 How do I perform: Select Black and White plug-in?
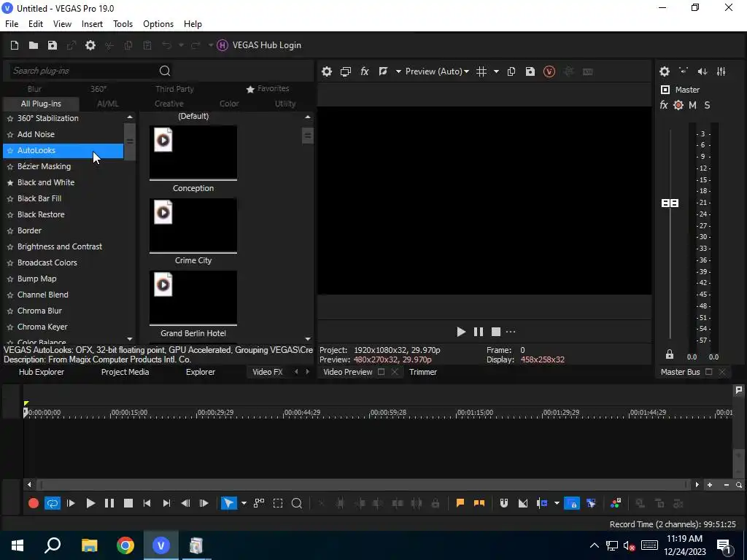46,182
